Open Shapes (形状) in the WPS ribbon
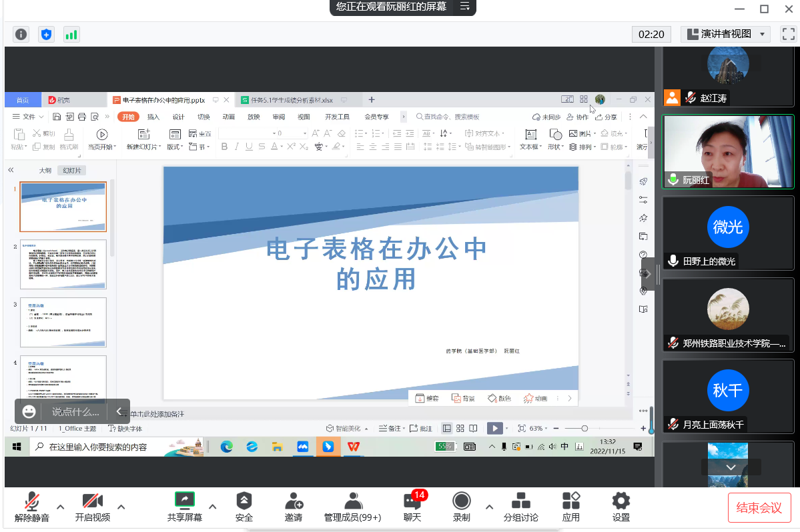The width and height of the screenshot is (800, 532). [x=555, y=139]
